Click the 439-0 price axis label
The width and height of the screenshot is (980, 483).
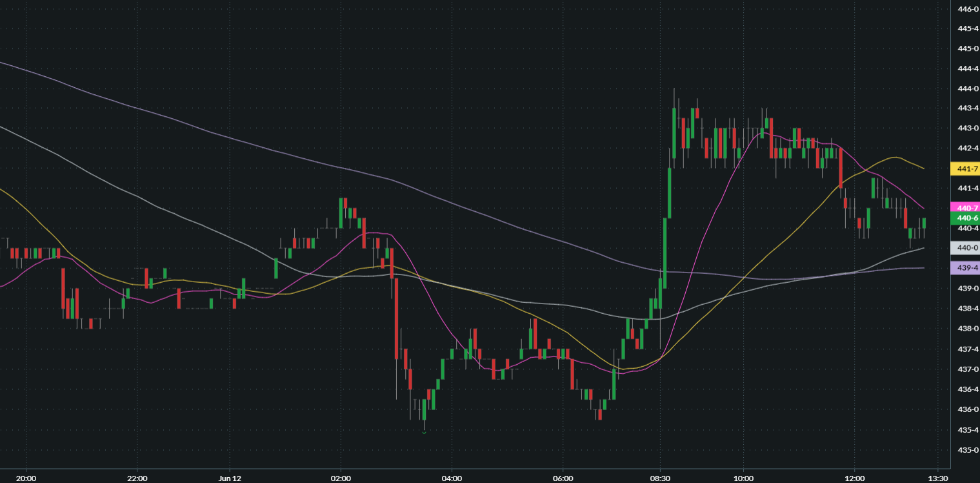point(968,289)
